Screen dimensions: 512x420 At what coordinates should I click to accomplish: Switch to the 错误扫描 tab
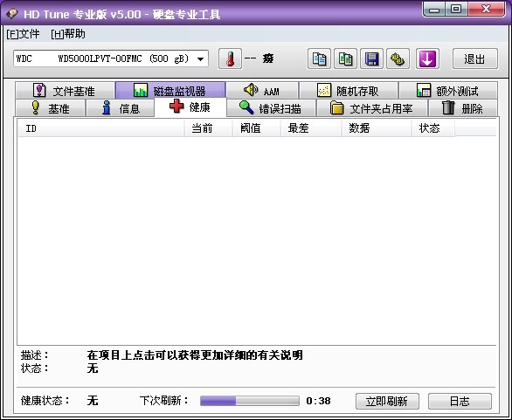click(x=271, y=108)
